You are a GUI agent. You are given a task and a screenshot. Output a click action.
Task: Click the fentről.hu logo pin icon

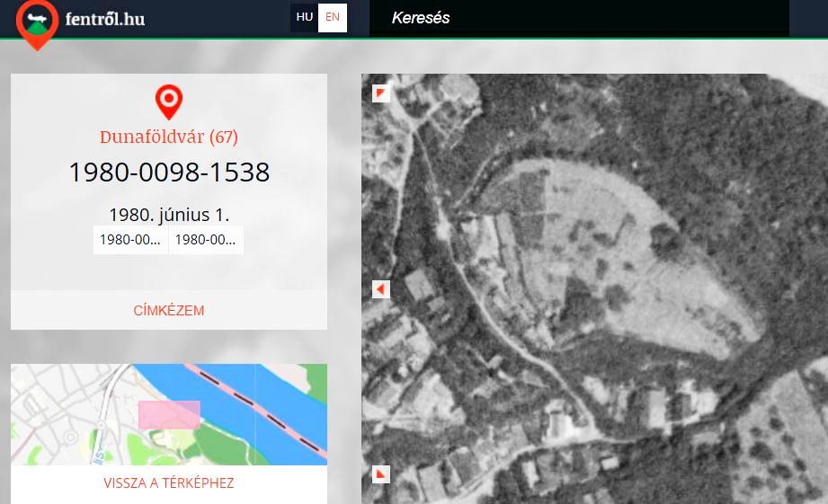37,23
